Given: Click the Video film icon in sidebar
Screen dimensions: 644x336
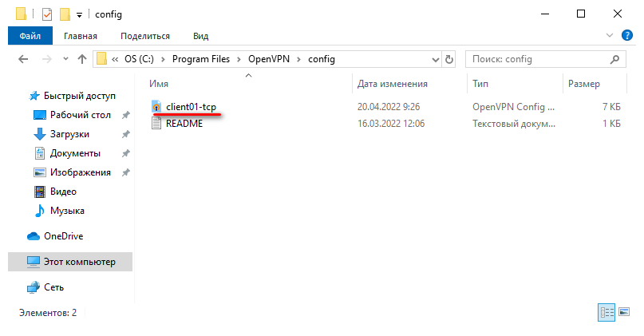Looking at the screenshot, I should pyautogui.click(x=40, y=192).
